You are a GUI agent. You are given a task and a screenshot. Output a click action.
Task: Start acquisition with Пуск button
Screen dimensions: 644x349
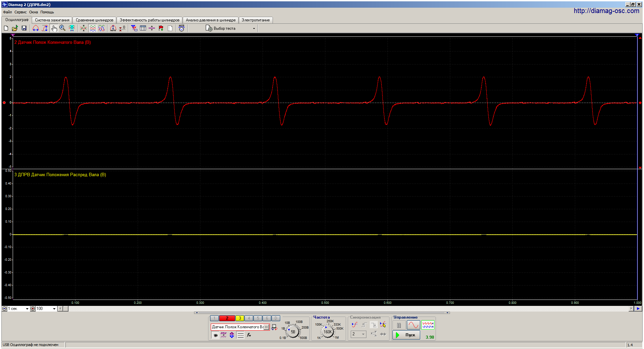[x=406, y=335]
